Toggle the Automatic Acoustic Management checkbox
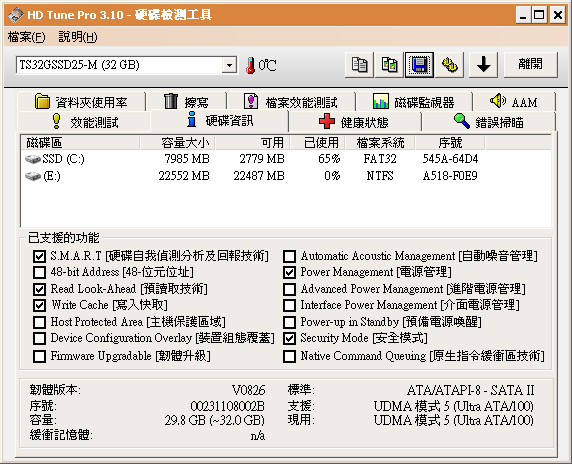 click(289, 256)
